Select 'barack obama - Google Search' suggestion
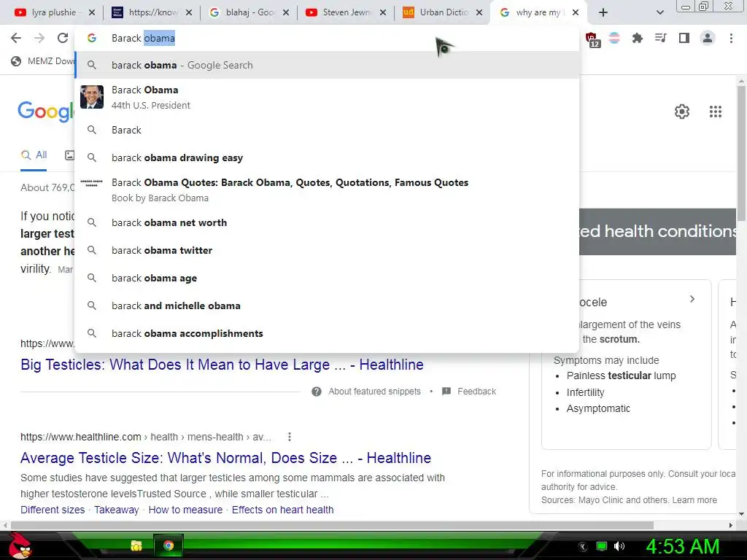 click(328, 65)
